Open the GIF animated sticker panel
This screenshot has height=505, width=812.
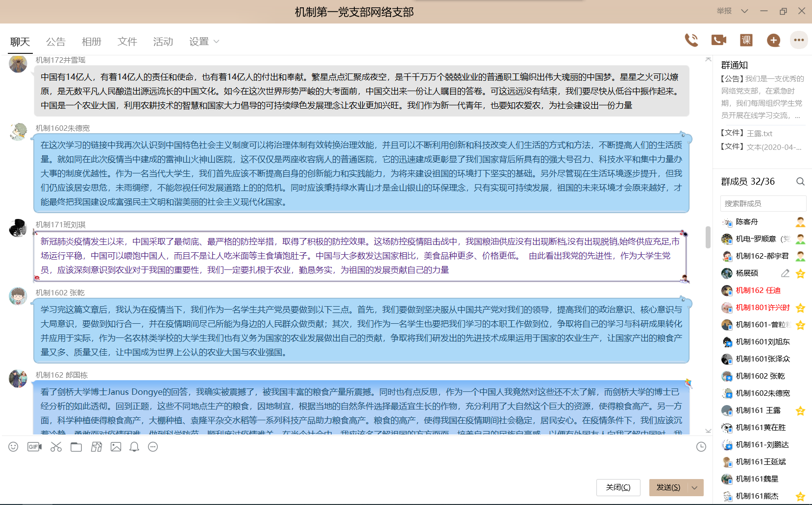coord(33,447)
